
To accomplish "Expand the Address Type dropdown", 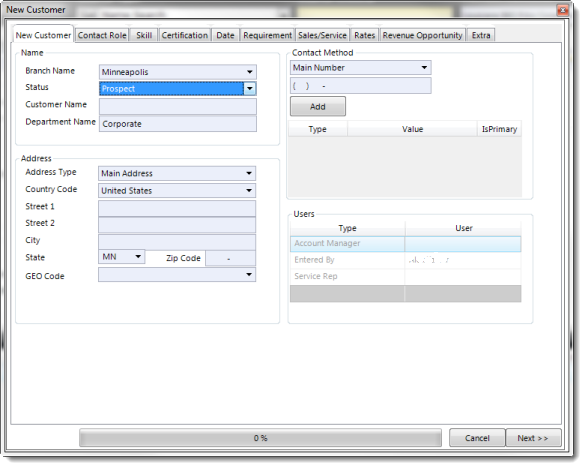I will click(249, 174).
